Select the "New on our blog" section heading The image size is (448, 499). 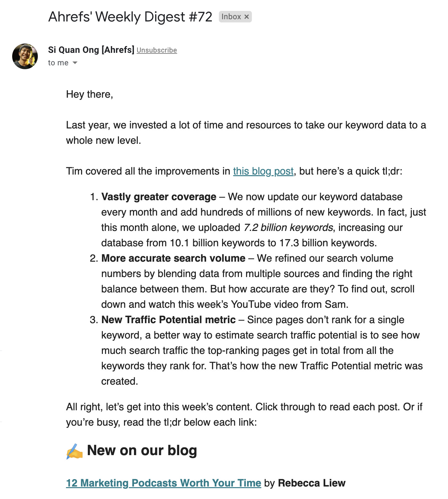pyautogui.click(x=142, y=450)
